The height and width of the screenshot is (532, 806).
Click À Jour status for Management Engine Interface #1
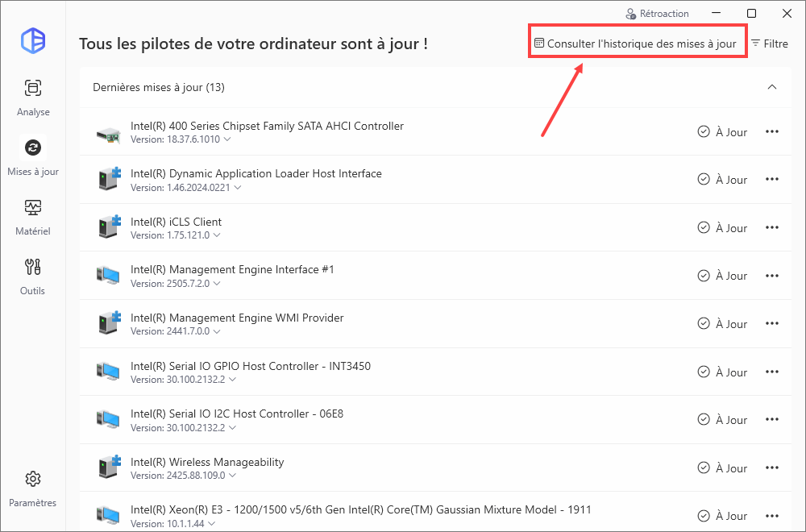722,276
